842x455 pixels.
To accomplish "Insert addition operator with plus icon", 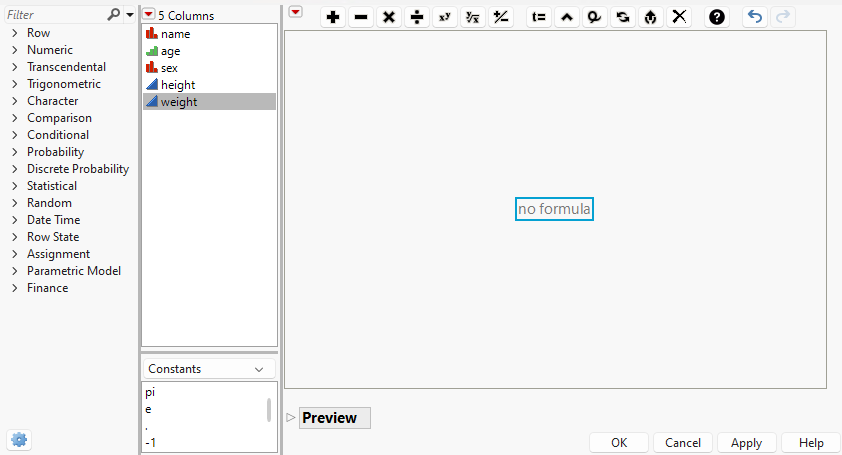I will point(333,17).
